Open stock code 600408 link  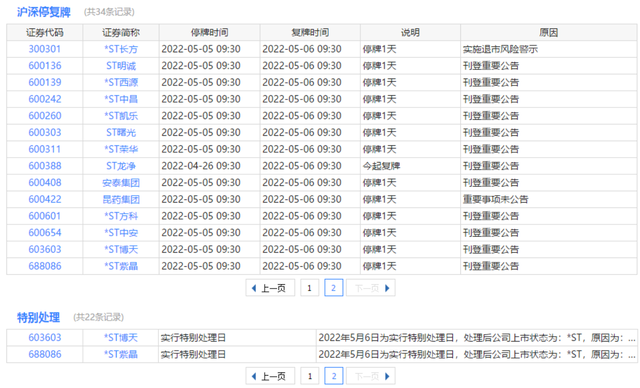coord(44,183)
